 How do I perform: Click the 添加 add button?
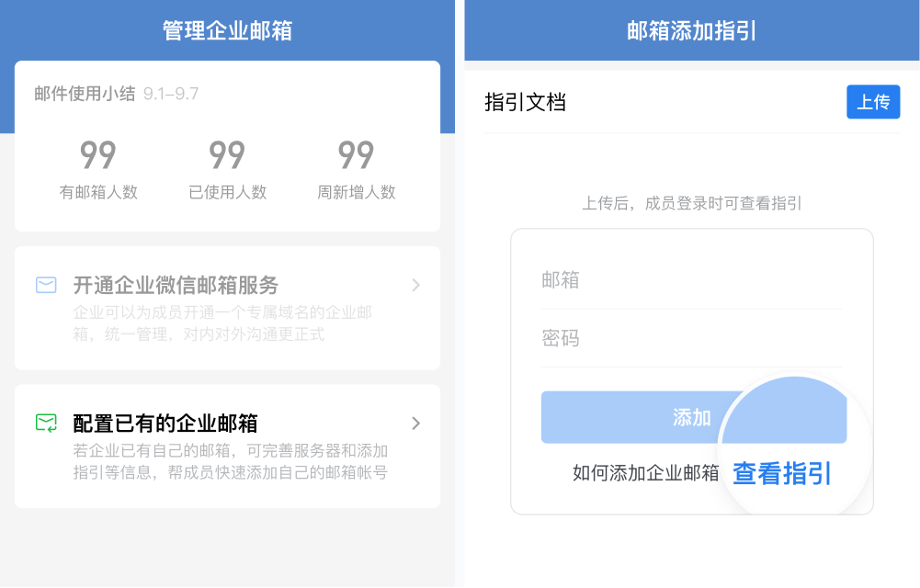click(694, 417)
